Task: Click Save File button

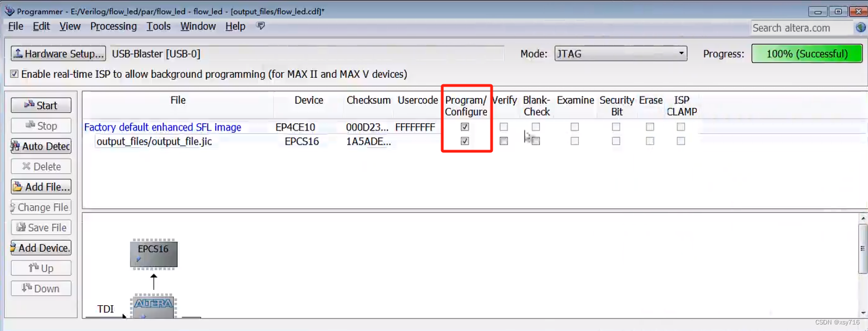Action: (41, 227)
